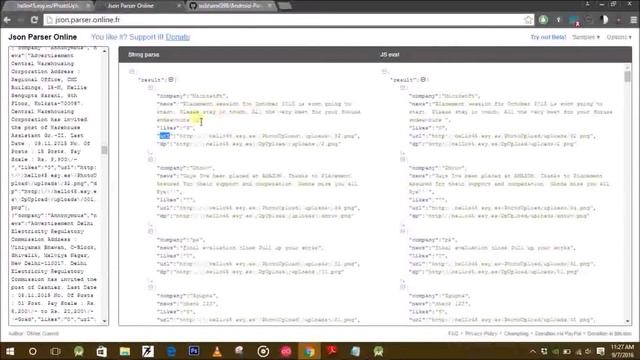Open the Try out Beta! link
The width and height of the screenshot is (640, 360).
click(548, 37)
